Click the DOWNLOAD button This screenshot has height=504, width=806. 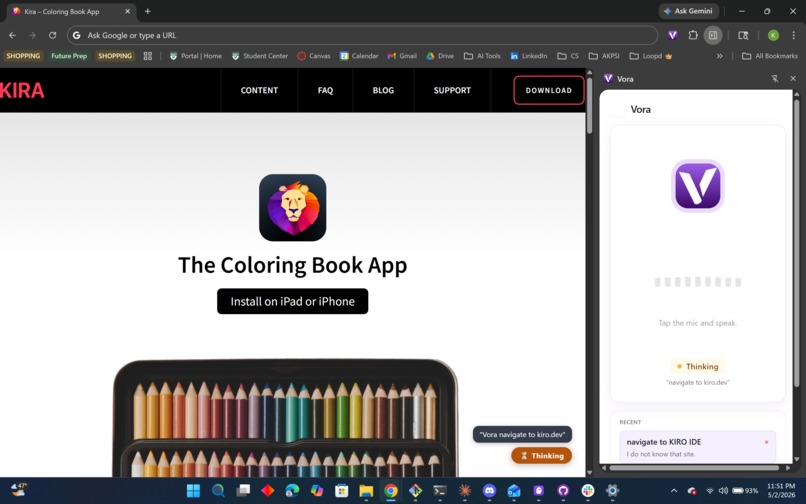[548, 90]
